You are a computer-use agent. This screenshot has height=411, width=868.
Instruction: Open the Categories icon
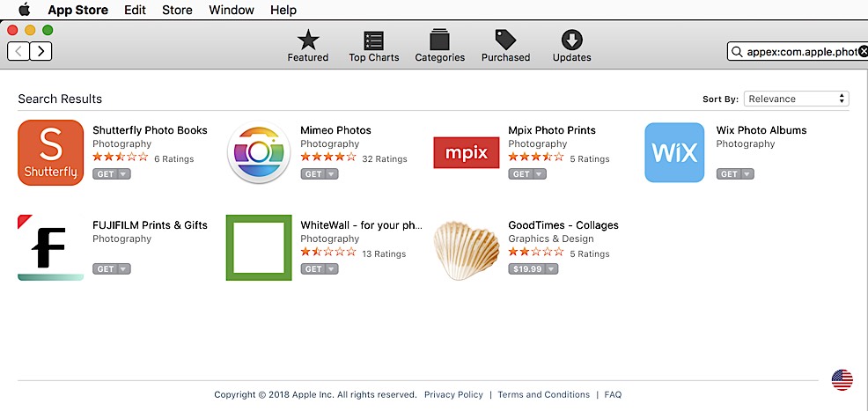[439, 40]
